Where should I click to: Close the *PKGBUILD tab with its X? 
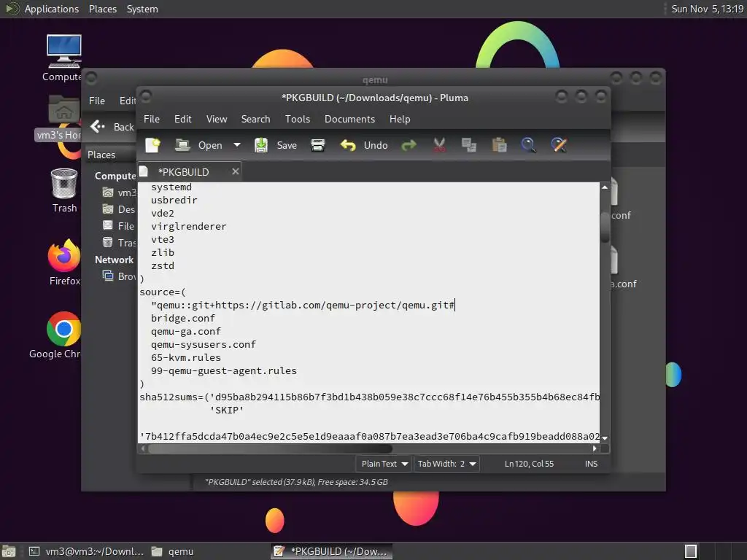click(236, 171)
